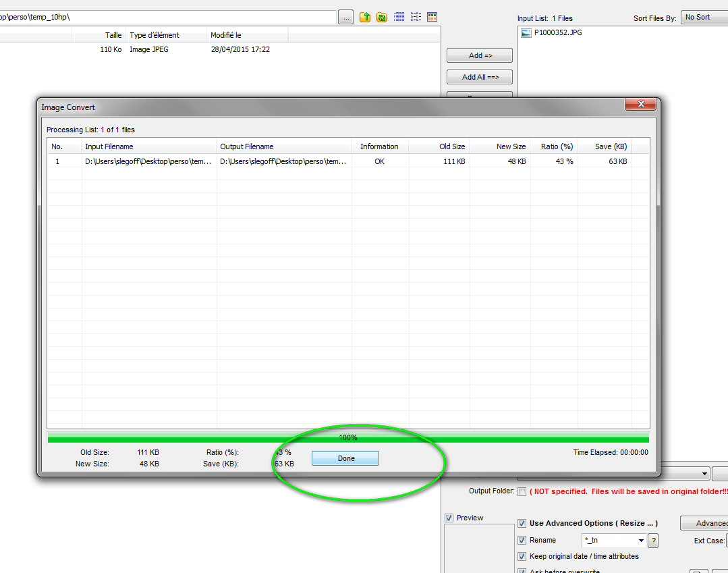Viewport: 728px width, 573px height.
Task: Disable Keep original date / time attributes
Action: click(522, 557)
